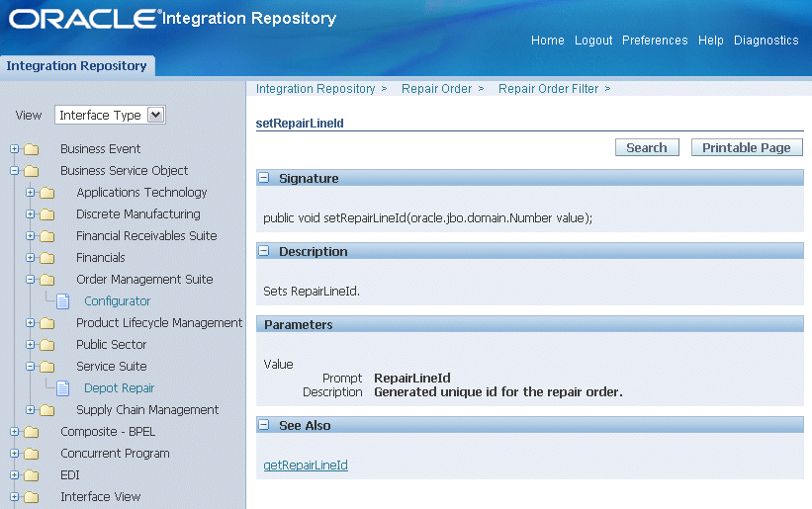The height and width of the screenshot is (509, 812).
Task: Expand Applications Technology node
Action: point(30,193)
